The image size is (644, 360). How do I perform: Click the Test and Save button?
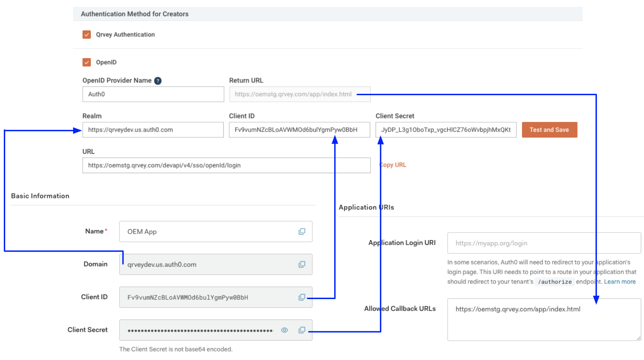pos(549,130)
